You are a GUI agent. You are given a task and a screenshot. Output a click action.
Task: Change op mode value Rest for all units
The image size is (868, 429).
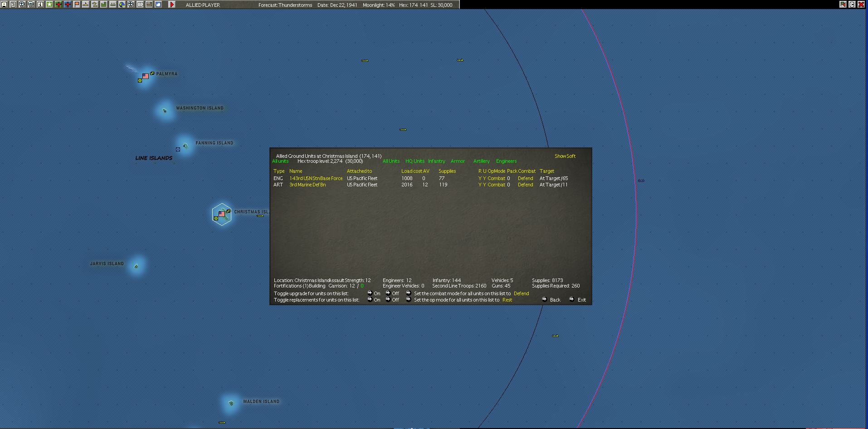pyautogui.click(x=507, y=300)
